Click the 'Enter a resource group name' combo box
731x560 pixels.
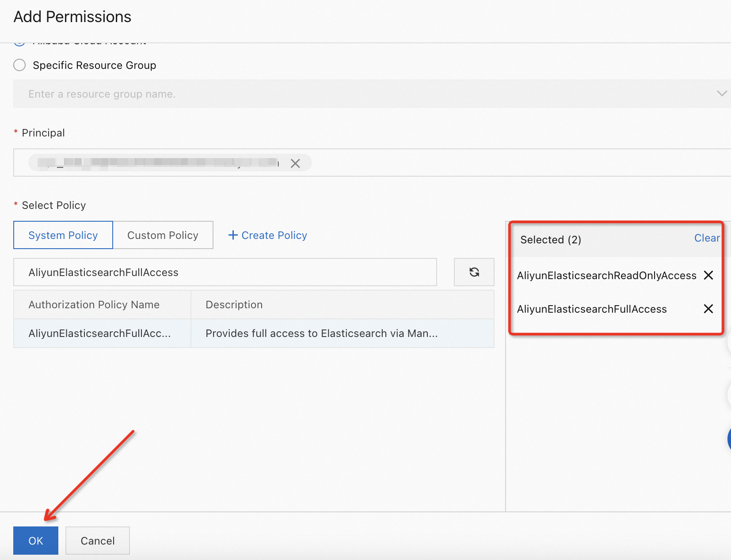tap(354, 94)
